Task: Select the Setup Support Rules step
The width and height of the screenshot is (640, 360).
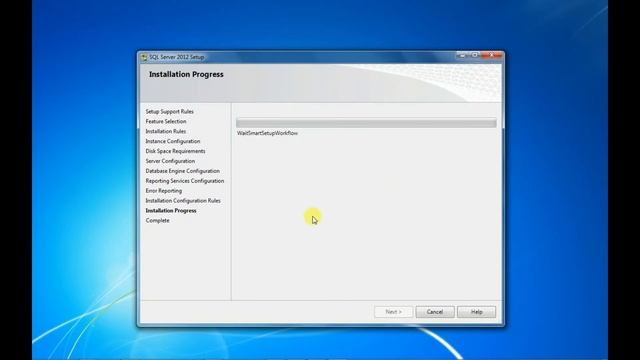Action: pyautogui.click(x=169, y=111)
